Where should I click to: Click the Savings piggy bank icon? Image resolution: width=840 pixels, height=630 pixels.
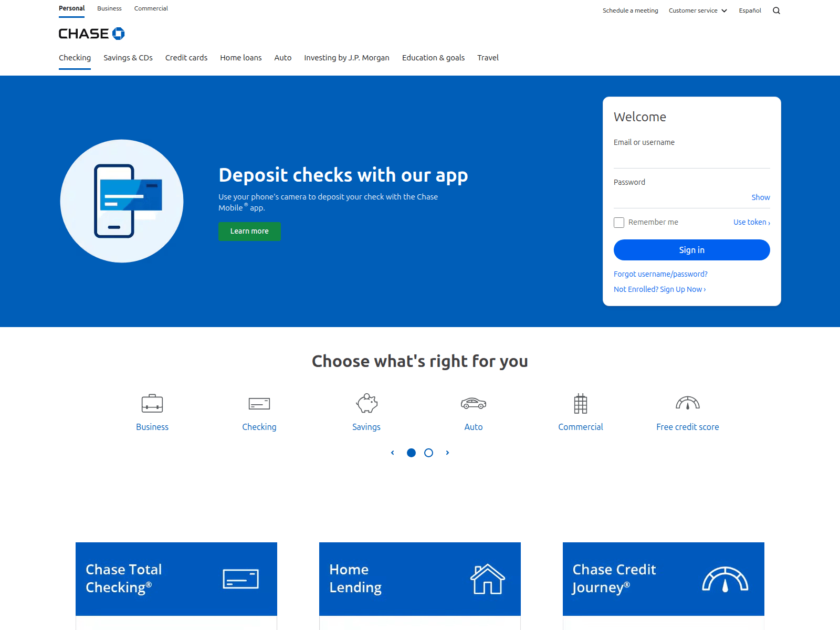[x=366, y=403]
